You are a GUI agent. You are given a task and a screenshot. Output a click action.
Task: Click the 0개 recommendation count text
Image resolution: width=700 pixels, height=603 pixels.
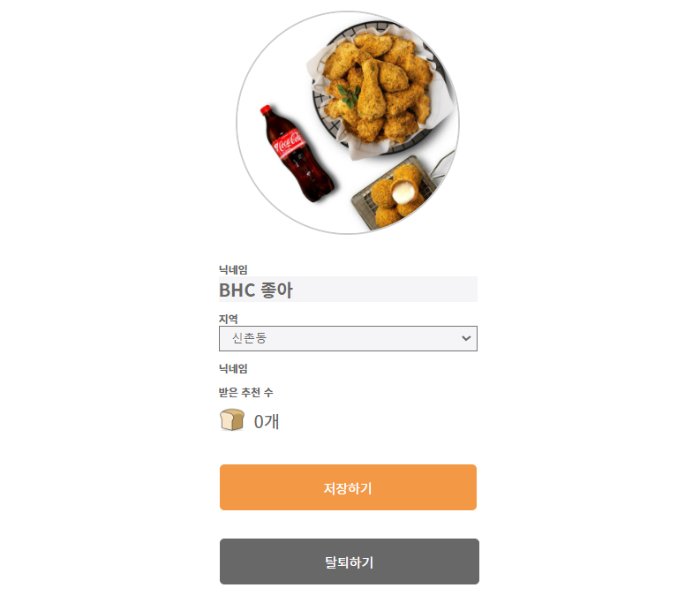267,421
